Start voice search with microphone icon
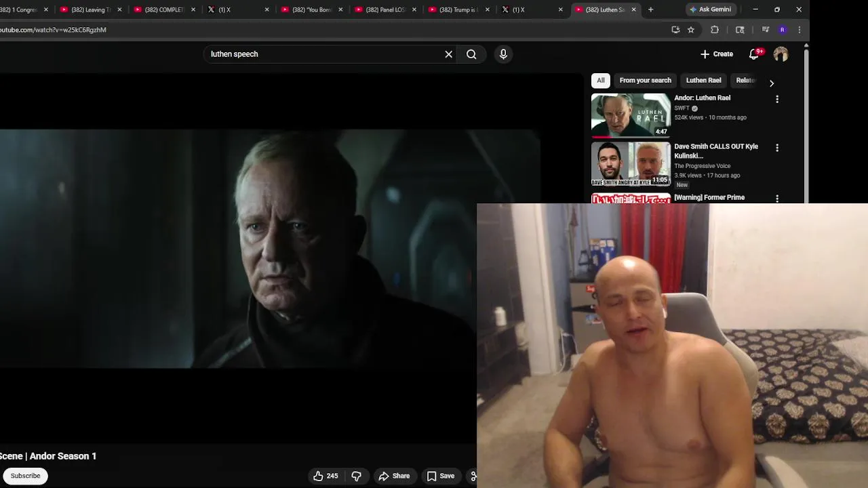Image resolution: width=868 pixels, height=488 pixels. (503, 54)
